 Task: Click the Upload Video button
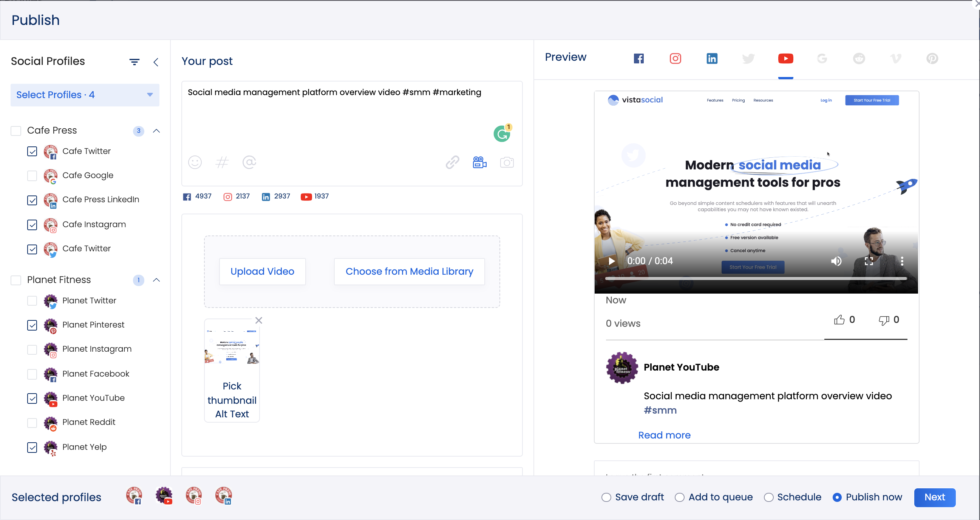point(262,271)
